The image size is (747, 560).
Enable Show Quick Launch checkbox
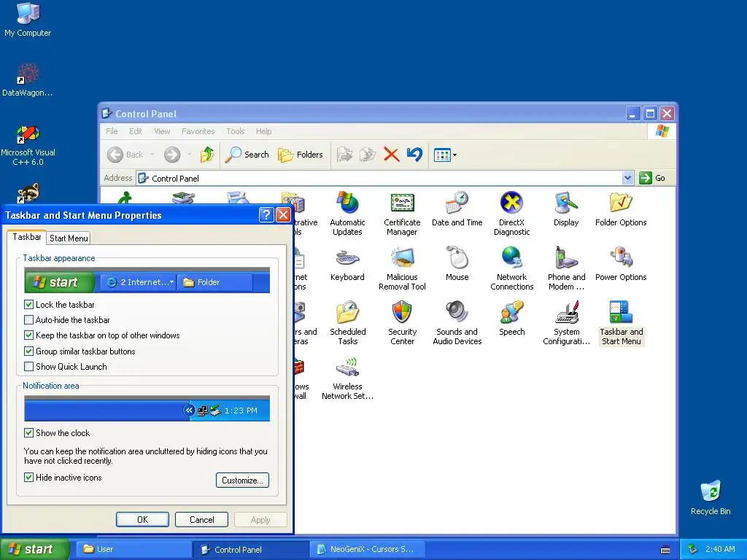pyautogui.click(x=29, y=367)
